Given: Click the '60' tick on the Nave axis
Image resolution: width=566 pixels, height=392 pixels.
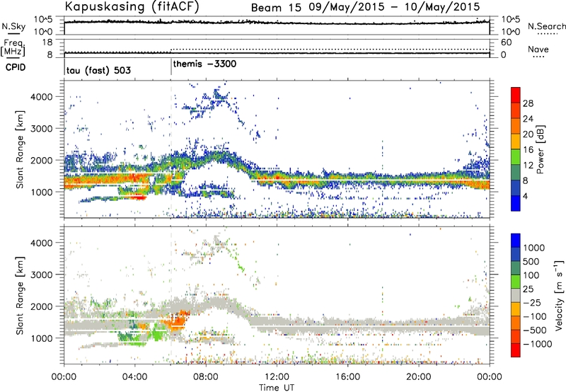Looking at the screenshot, I should [x=506, y=42].
